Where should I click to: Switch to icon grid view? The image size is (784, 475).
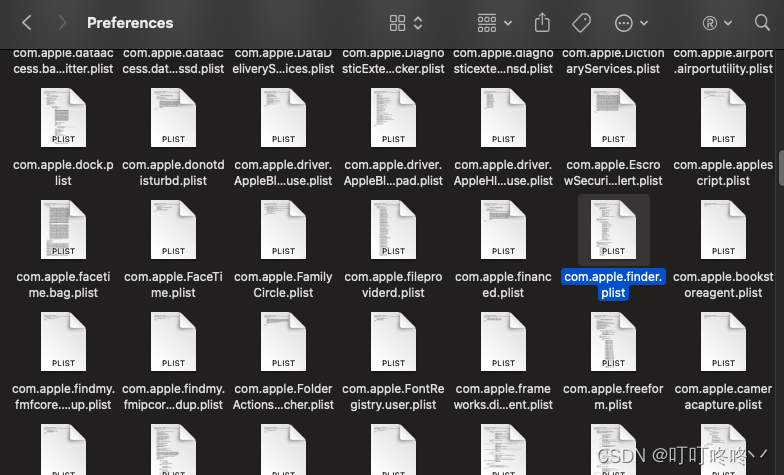pyautogui.click(x=398, y=23)
